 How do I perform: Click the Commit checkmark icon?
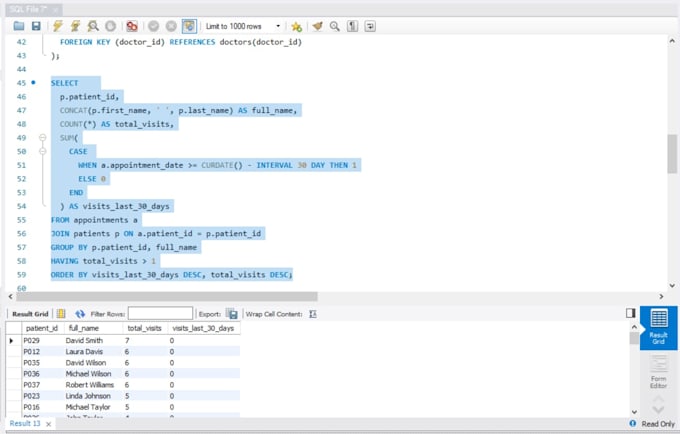click(154, 26)
